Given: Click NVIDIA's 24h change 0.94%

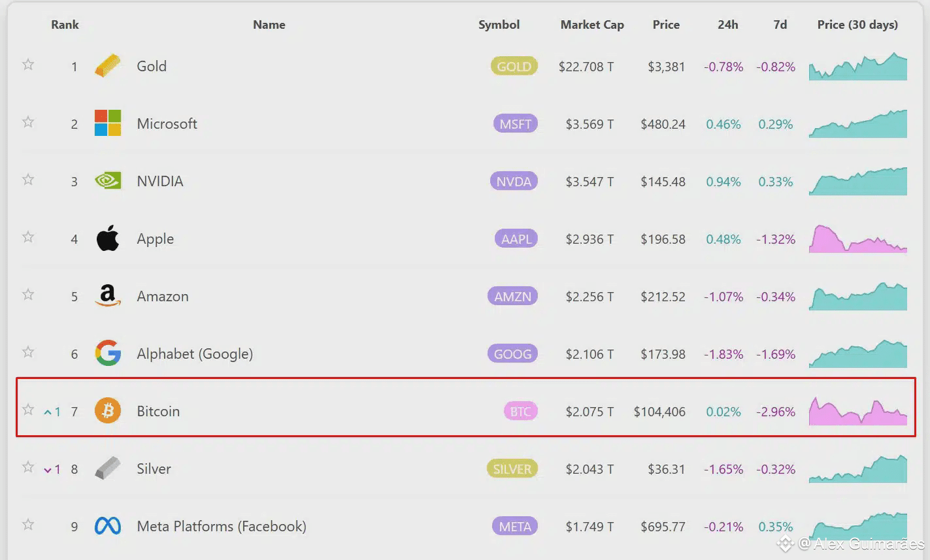Looking at the screenshot, I should [723, 182].
